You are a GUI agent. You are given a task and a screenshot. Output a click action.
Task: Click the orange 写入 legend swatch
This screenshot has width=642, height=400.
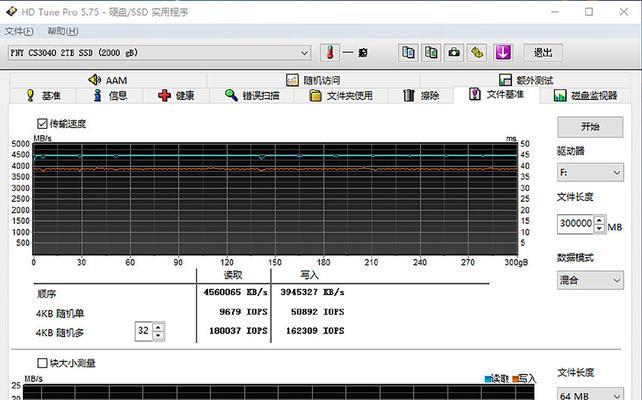tap(515, 379)
